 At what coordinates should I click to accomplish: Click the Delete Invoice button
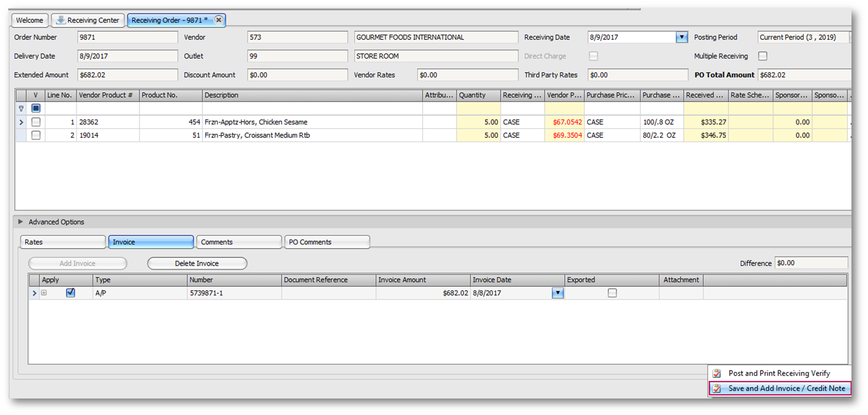[x=197, y=264]
